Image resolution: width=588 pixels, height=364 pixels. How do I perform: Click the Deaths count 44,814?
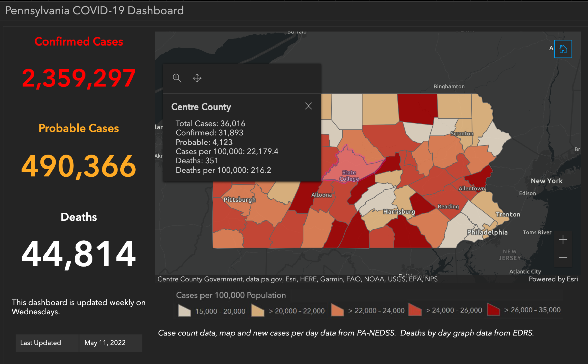[79, 253]
